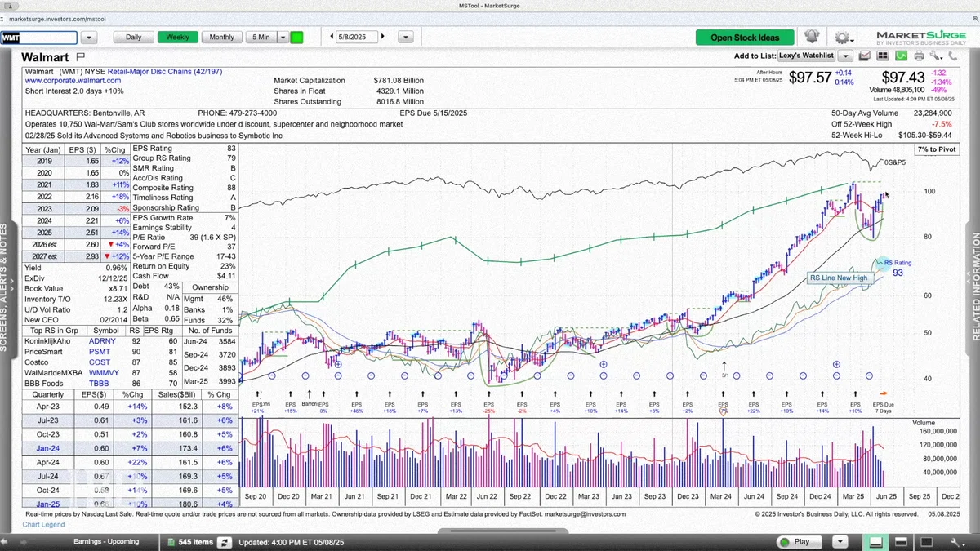Open the Earnings - Upcoming list tab
980x551 pixels.
[x=106, y=542]
